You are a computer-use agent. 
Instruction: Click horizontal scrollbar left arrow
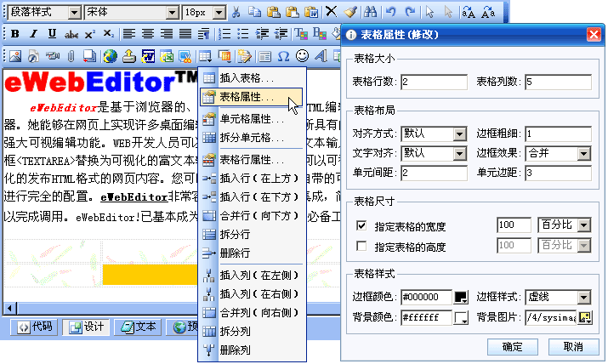click(9, 309)
